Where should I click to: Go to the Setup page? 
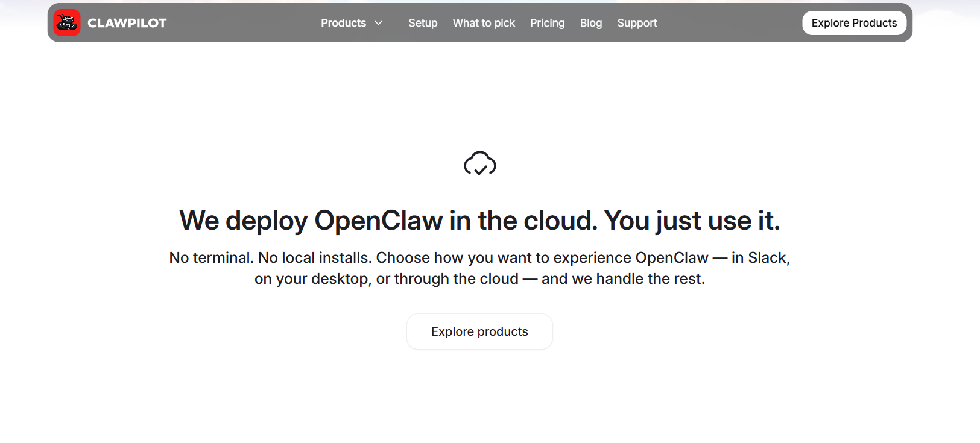pyautogui.click(x=423, y=23)
